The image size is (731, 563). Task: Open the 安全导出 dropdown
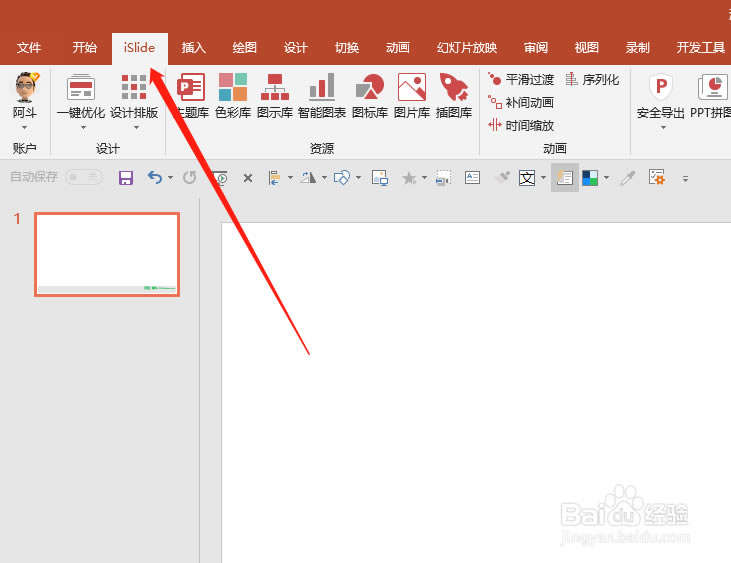pyautogui.click(x=661, y=127)
